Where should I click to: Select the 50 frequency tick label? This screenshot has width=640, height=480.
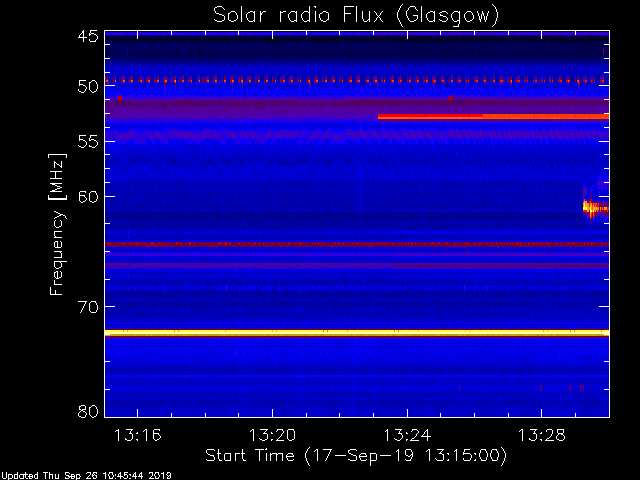pos(88,87)
